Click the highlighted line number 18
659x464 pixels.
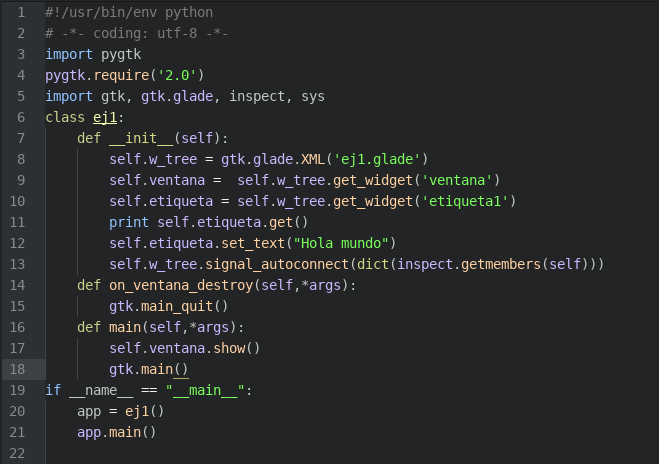click(17, 369)
